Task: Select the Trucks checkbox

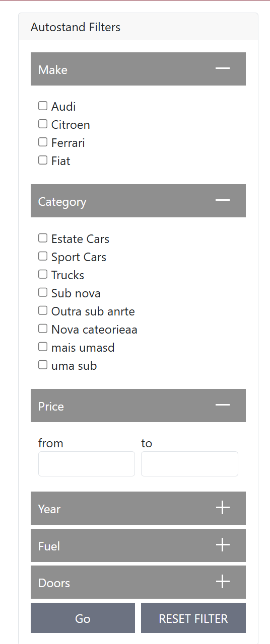Action: tap(43, 274)
